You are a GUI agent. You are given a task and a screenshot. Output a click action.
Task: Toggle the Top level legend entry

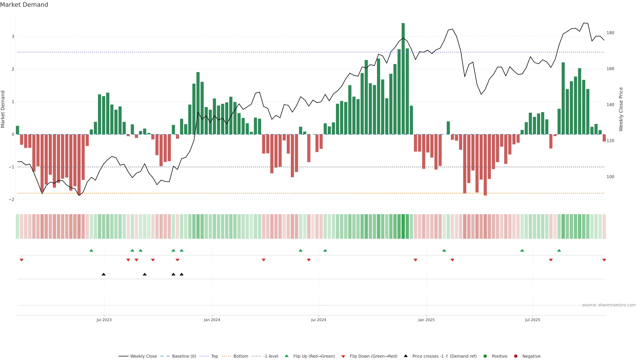214,356
